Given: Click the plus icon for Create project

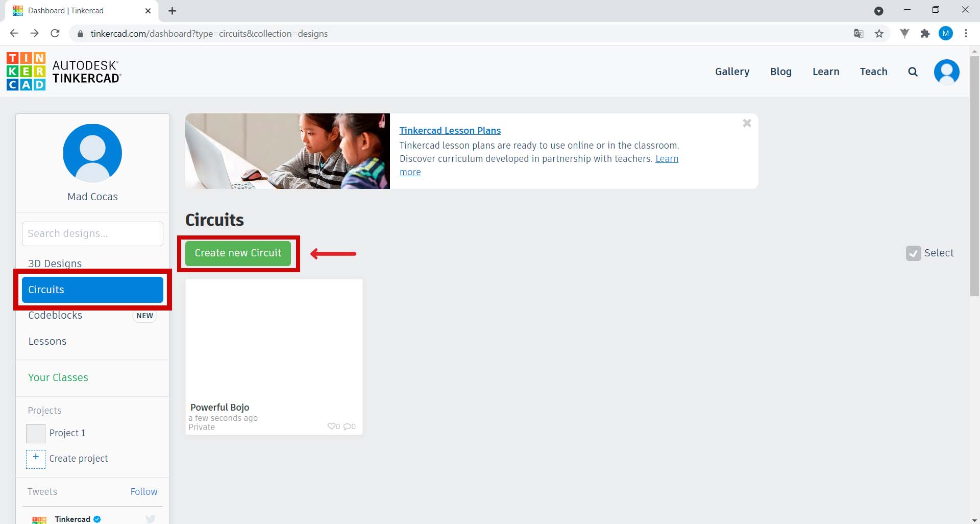Looking at the screenshot, I should click(36, 459).
